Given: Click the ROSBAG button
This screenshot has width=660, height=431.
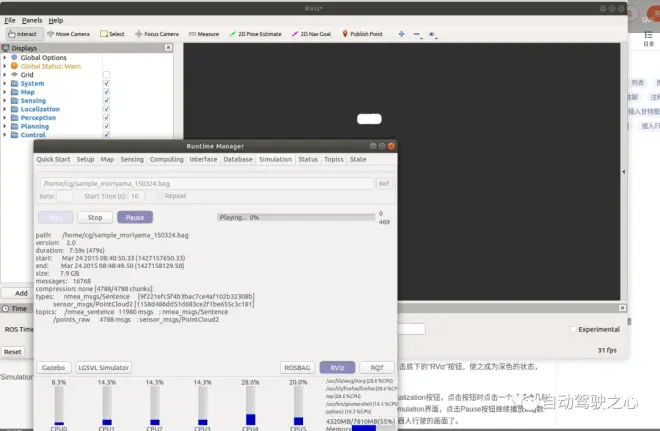Looking at the screenshot, I should point(297,367).
